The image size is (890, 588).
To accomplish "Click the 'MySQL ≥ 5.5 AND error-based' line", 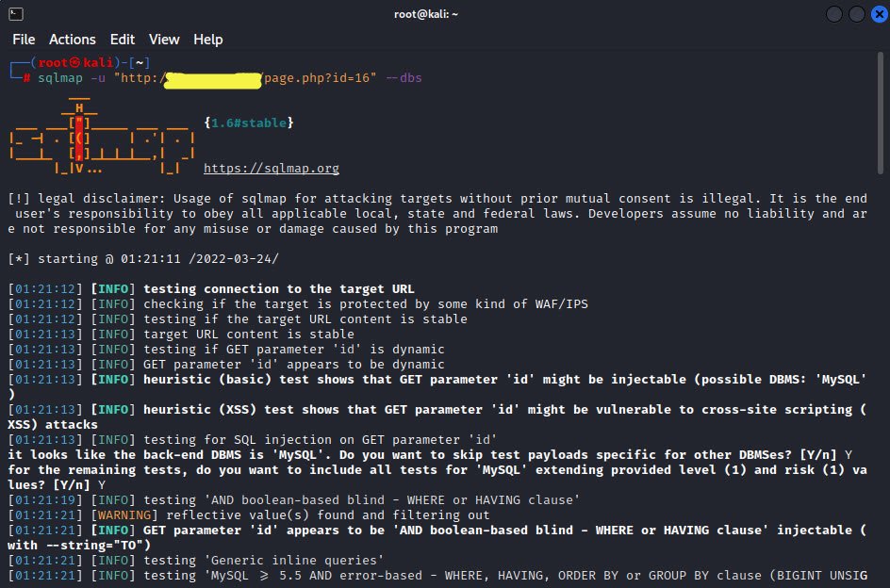I will [437, 575].
